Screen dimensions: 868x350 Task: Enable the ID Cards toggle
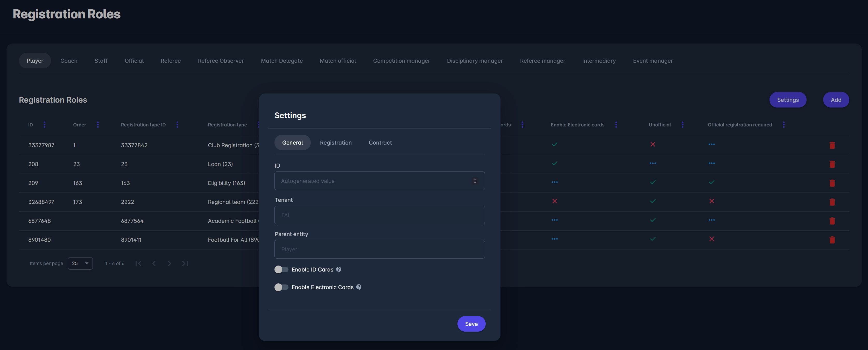click(281, 269)
